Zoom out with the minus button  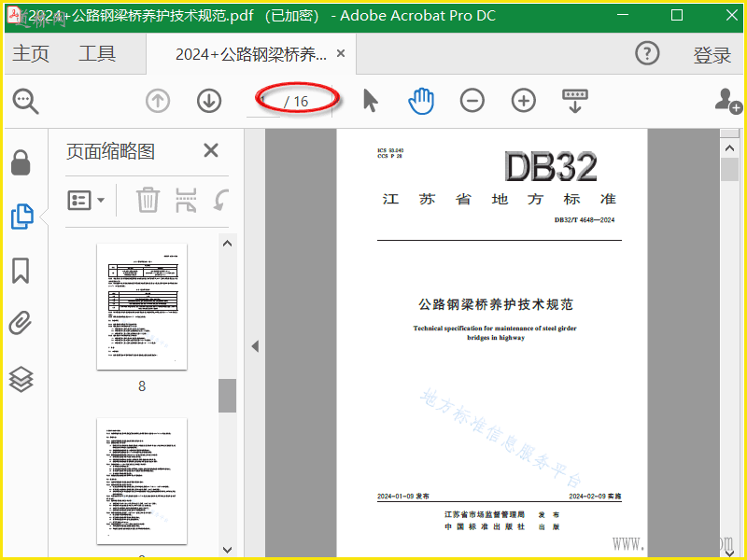tap(472, 101)
